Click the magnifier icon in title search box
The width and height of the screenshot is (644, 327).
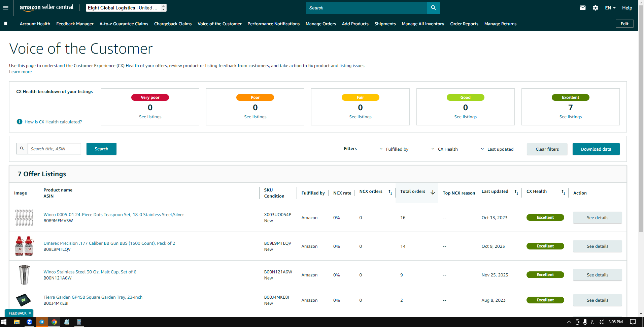pos(22,149)
